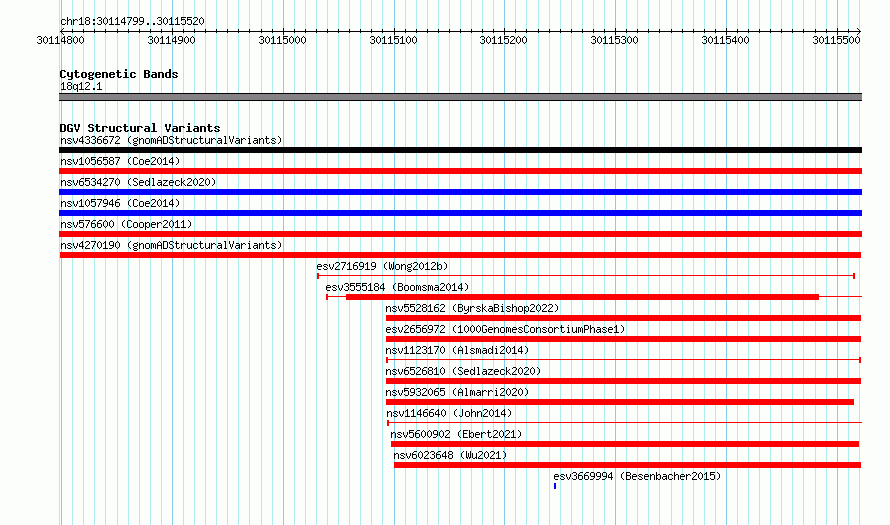Image resolution: width=890 pixels, height=525 pixels.
Task: Click the red nsv6526810 variant bar
Action: tap(623, 381)
